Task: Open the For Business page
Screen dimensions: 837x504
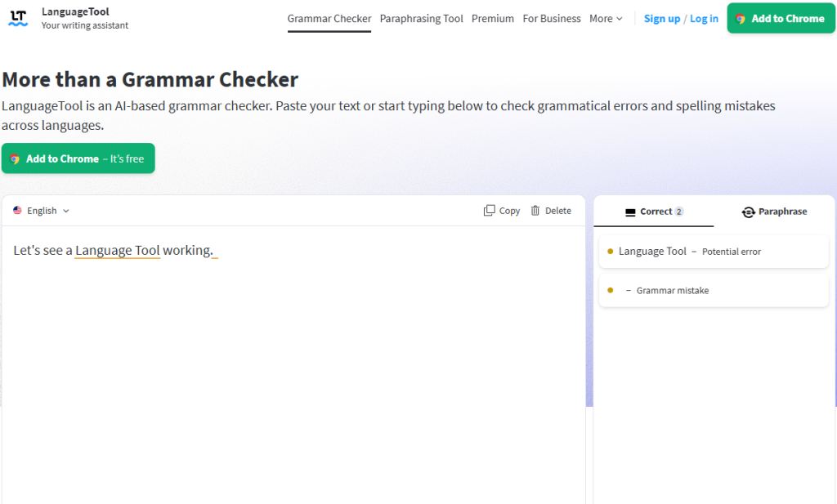Action: pos(552,19)
